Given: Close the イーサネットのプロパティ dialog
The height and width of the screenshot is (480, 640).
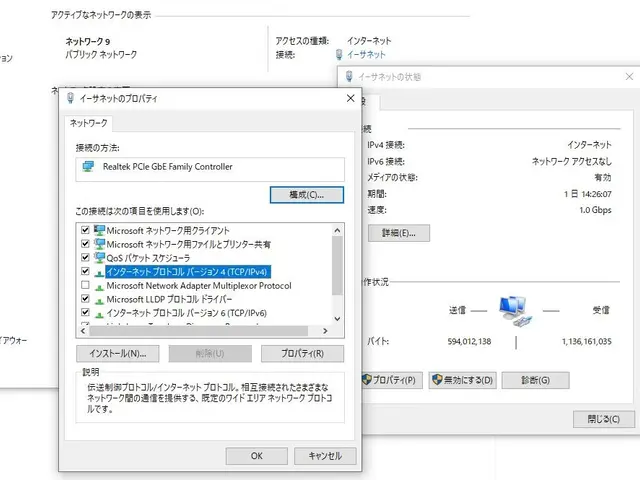Looking at the screenshot, I should pos(351,98).
